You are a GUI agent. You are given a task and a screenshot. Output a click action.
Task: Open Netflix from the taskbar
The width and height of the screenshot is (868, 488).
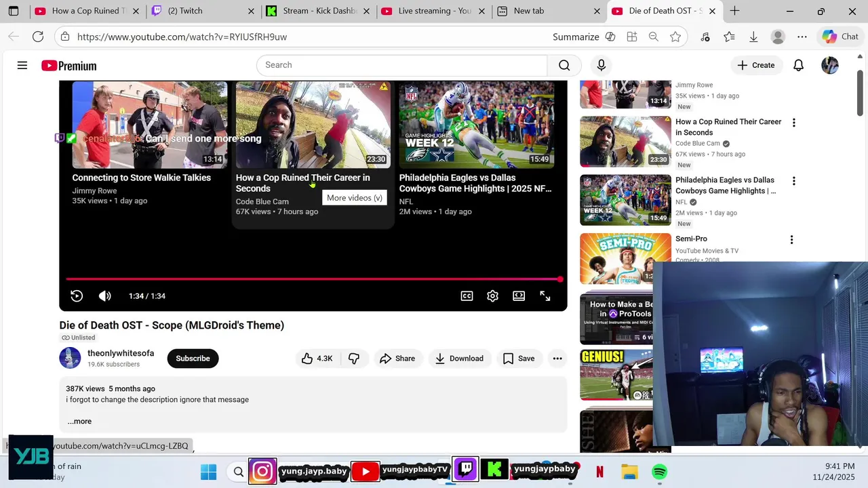[x=599, y=472]
